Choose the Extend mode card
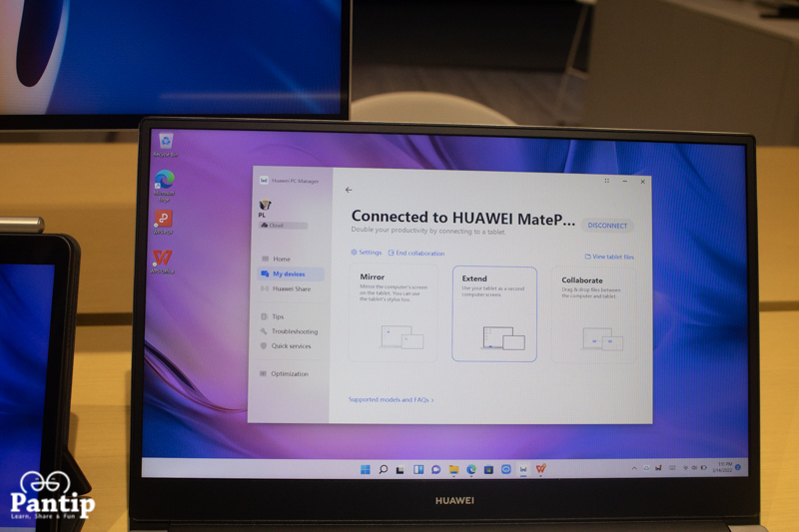 494,313
